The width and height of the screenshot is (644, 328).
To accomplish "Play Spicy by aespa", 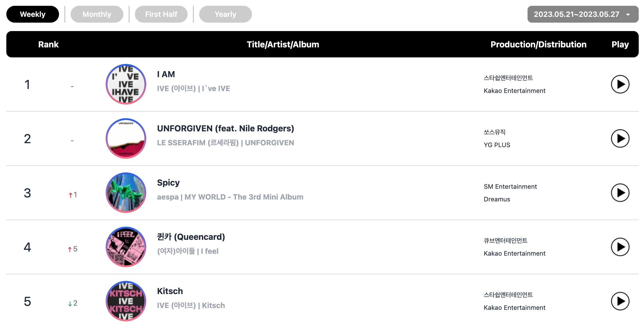I will [620, 193].
